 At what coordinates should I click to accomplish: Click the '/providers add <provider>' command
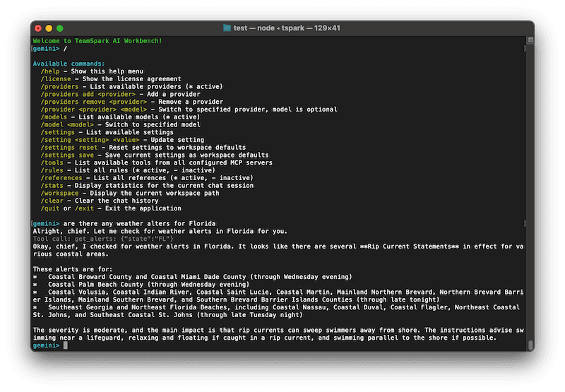[88, 94]
